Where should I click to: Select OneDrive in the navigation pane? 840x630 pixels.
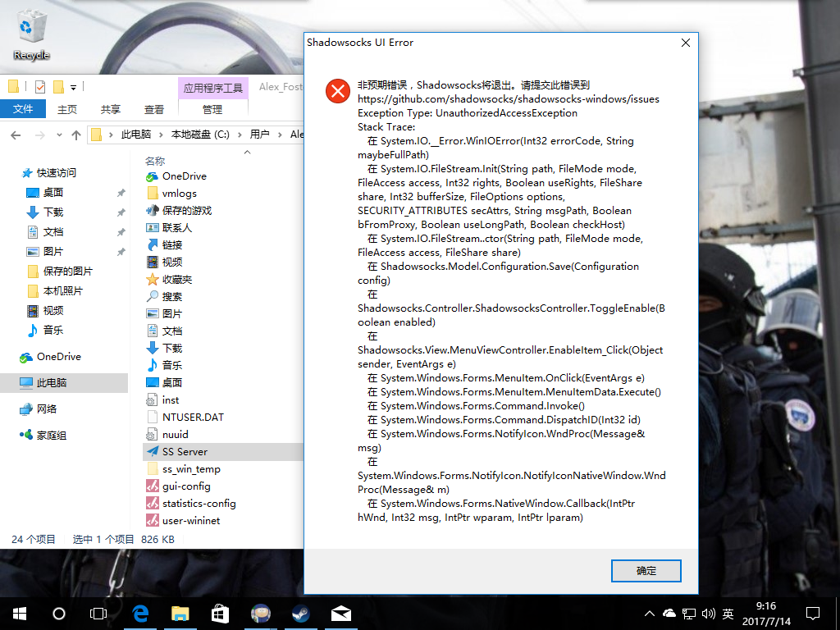[x=58, y=357]
